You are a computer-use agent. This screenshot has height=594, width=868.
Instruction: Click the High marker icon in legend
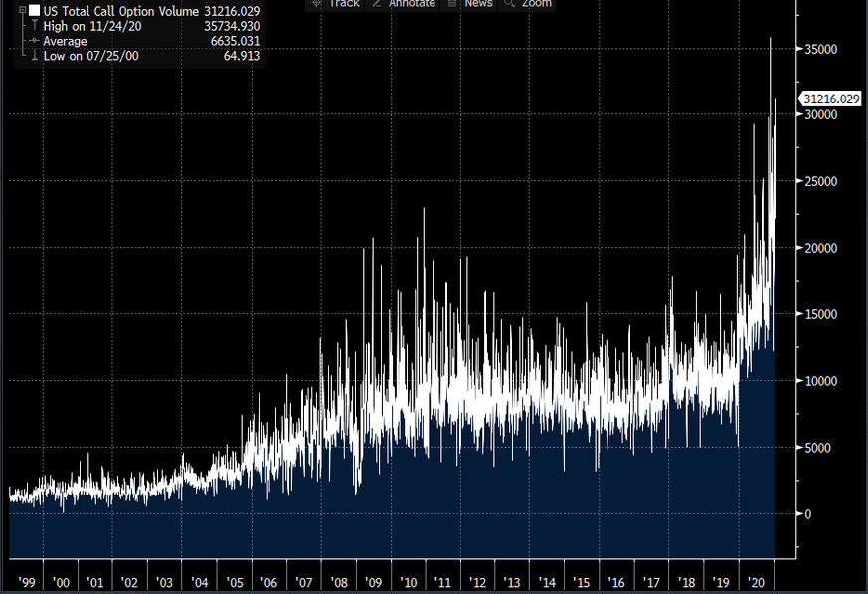coord(35,26)
